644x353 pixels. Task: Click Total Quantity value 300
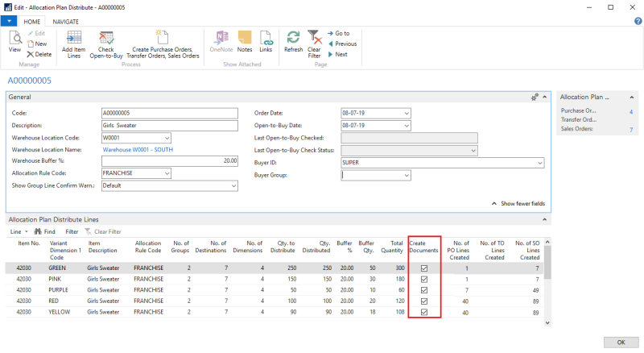[400, 268]
